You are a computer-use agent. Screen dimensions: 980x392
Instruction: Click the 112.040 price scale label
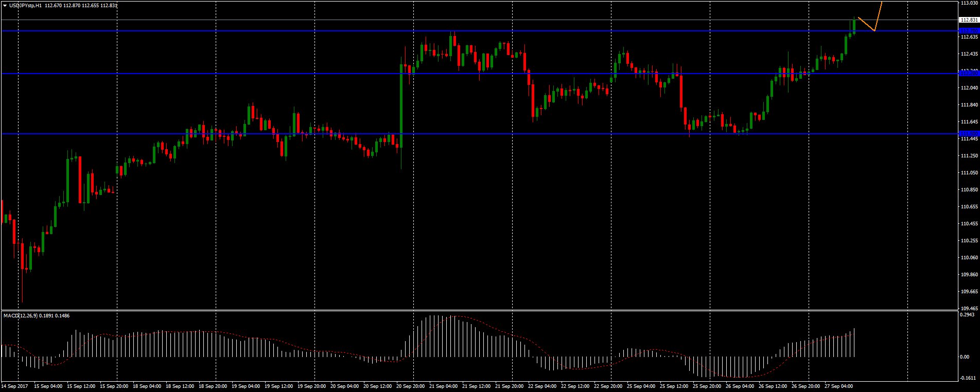pyautogui.click(x=969, y=88)
